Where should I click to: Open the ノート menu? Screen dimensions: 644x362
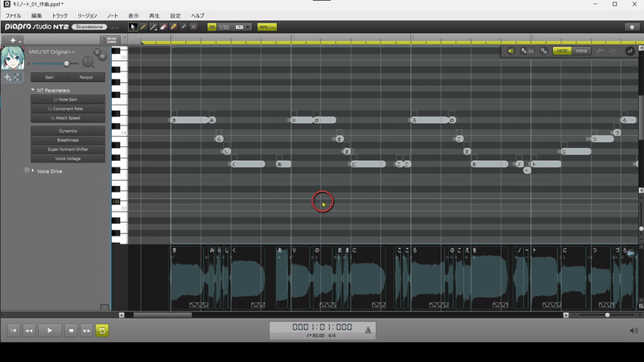(x=113, y=15)
